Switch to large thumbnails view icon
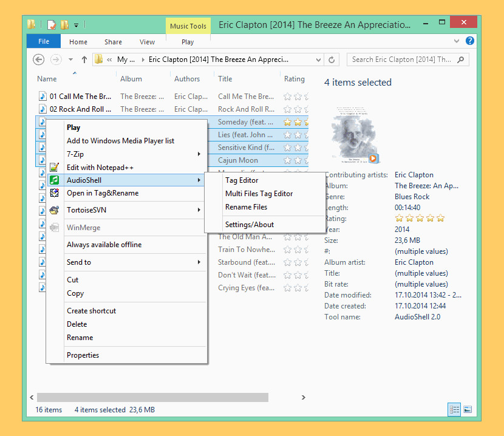The width and height of the screenshot is (504, 436). click(468, 409)
